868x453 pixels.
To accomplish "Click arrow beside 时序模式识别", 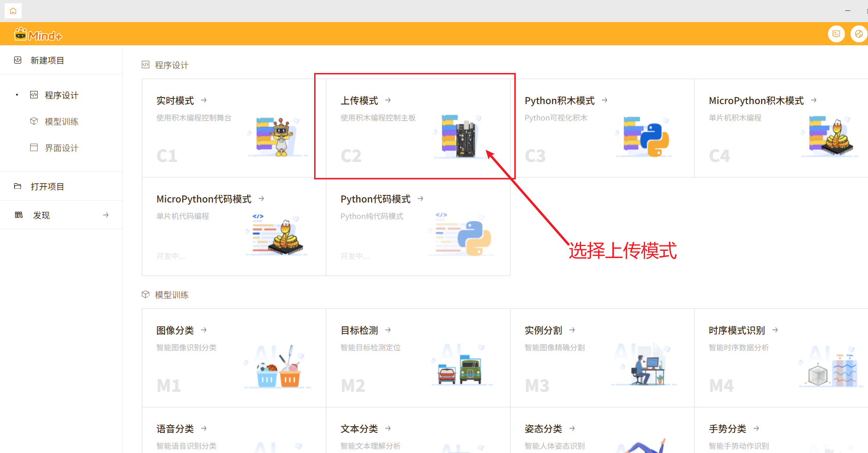I will (x=775, y=330).
